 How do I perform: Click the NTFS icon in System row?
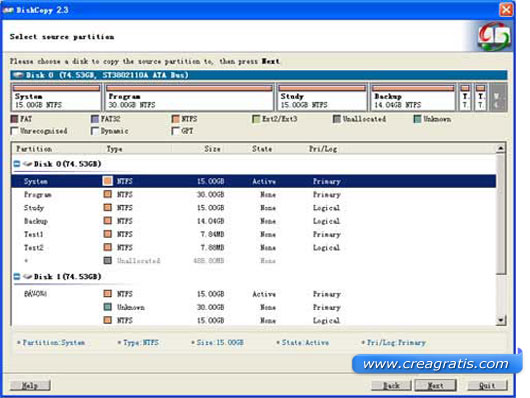(107, 181)
